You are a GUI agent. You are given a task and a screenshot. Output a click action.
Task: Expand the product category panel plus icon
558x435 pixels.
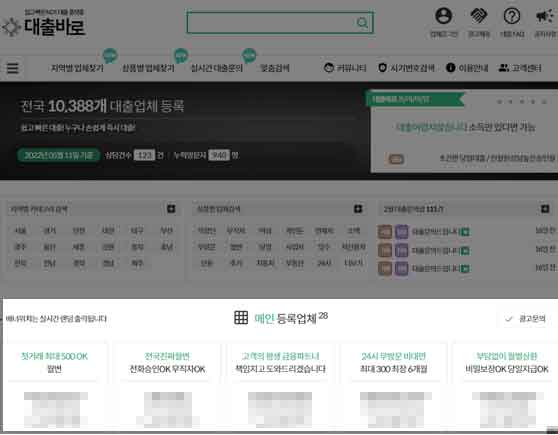pos(358,209)
